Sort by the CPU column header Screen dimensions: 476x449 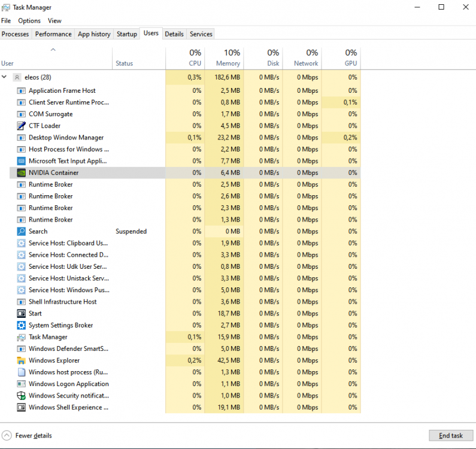(x=185, y=58)
